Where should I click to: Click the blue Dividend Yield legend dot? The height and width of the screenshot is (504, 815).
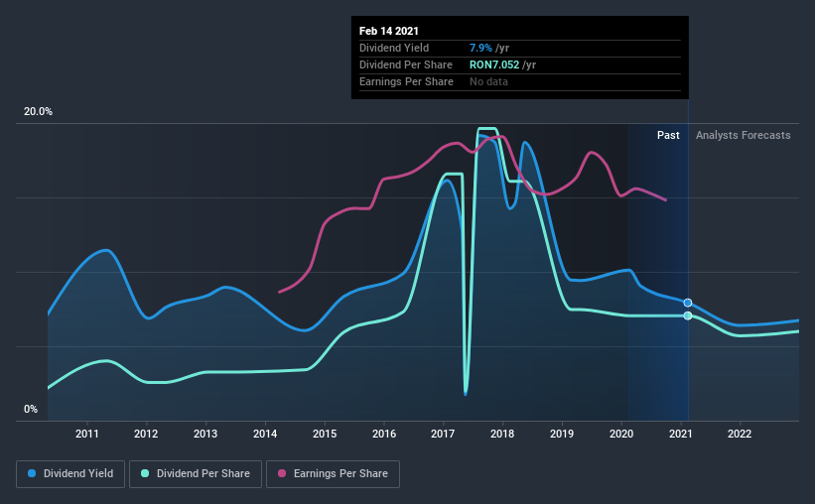(32, 473)
